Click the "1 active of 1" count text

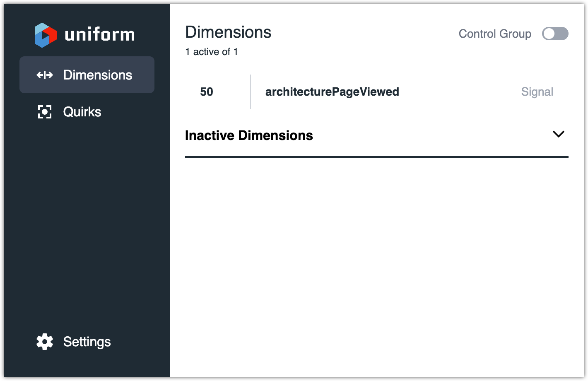coord(212,52)
